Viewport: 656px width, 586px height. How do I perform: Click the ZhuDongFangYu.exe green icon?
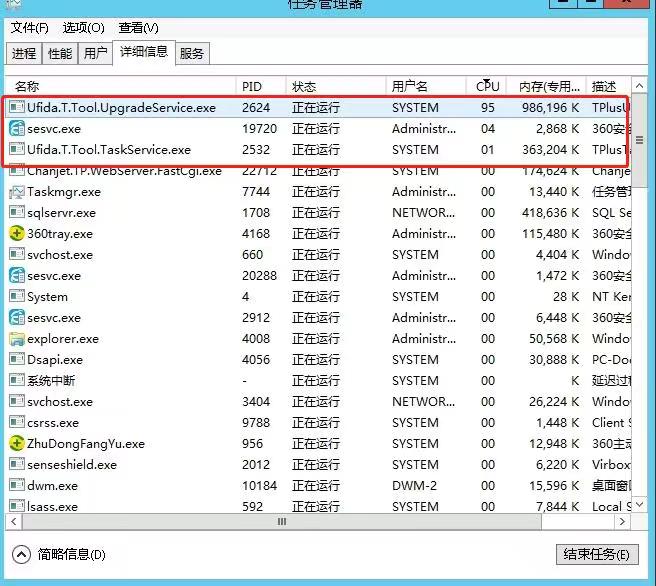(17, 443)
